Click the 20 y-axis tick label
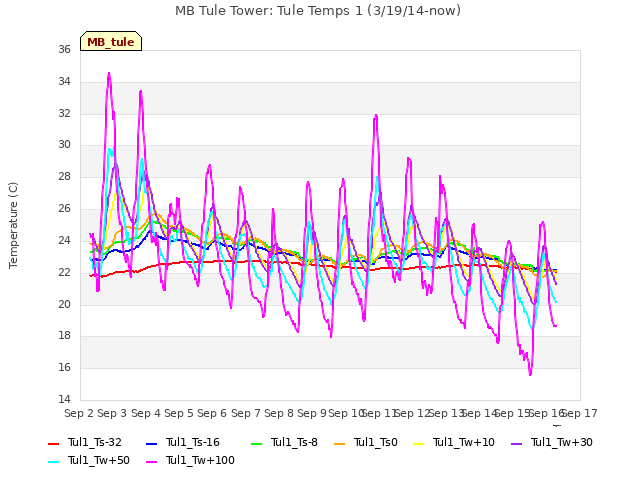640x480 pixels. 64,304
